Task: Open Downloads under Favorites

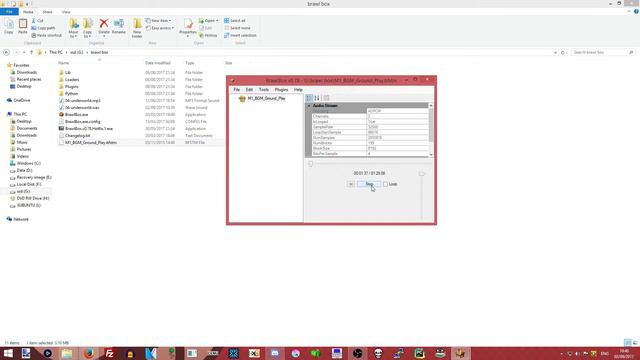Action: (27, 72)
